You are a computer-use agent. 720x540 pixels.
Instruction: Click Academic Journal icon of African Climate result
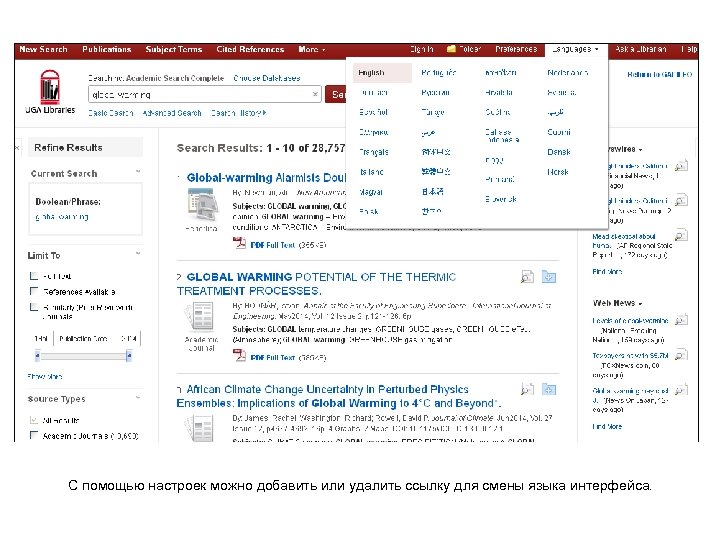(201, 427)
